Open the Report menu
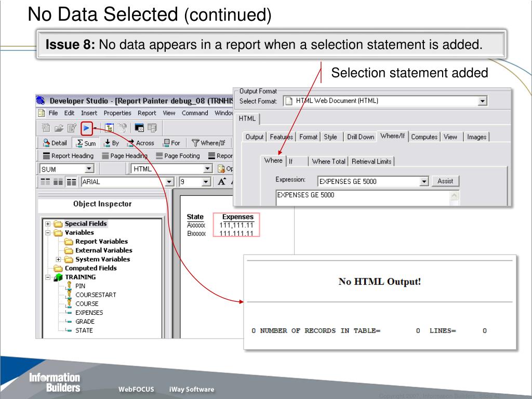The width and height of the screenshot is (532, 399). click(x=147, y=113)
